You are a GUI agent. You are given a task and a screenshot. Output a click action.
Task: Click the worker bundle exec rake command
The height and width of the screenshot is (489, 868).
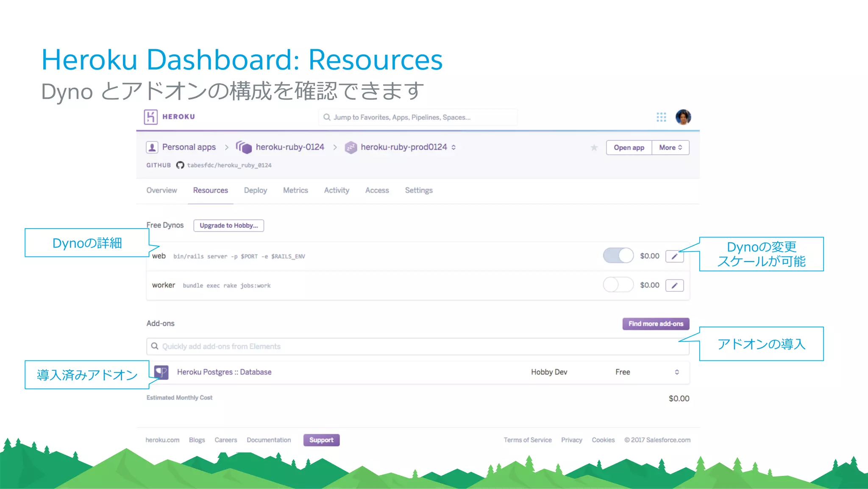(227, 286)
